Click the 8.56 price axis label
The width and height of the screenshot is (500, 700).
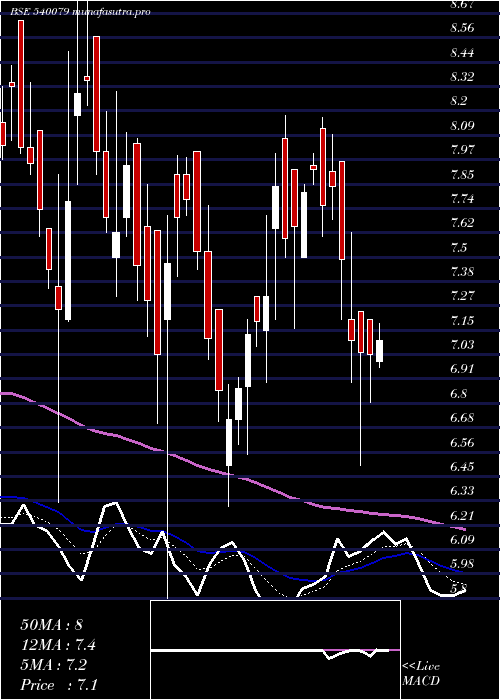click(x=462, y=28)
